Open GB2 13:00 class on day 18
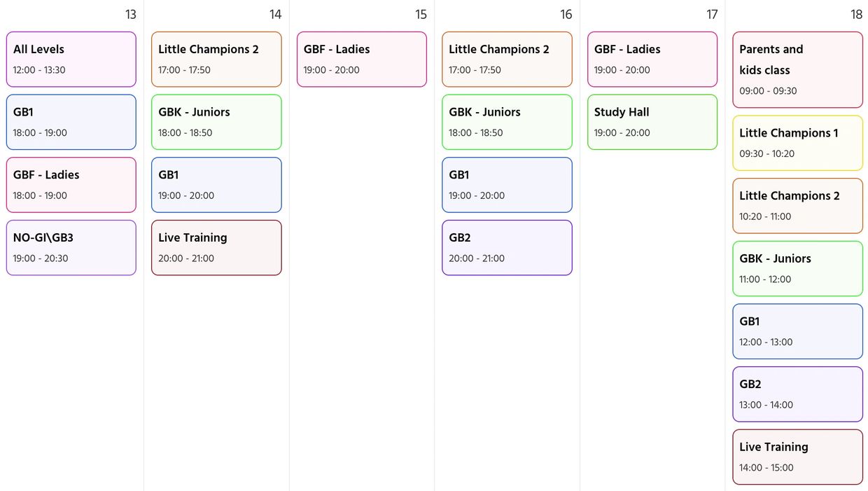868x491 pixels. [797, 394]
